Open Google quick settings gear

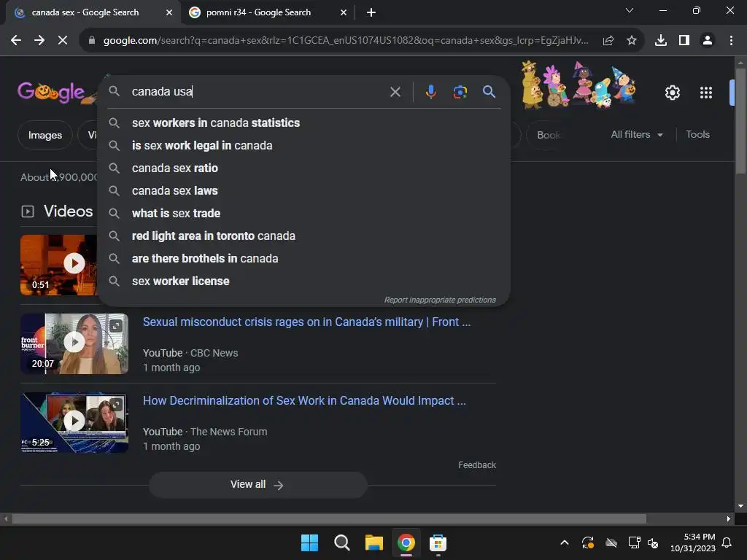pos(672,93)
